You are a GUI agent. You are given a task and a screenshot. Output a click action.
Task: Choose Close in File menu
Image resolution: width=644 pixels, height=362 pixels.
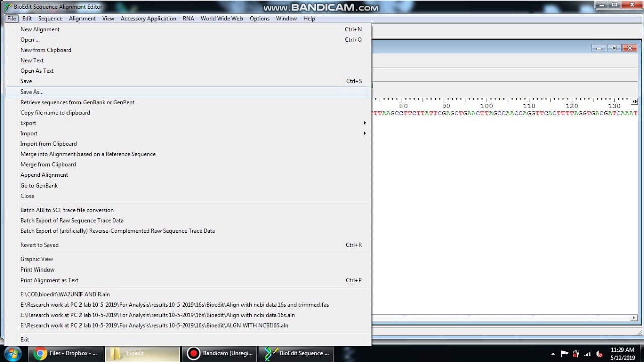click(188, 196)
